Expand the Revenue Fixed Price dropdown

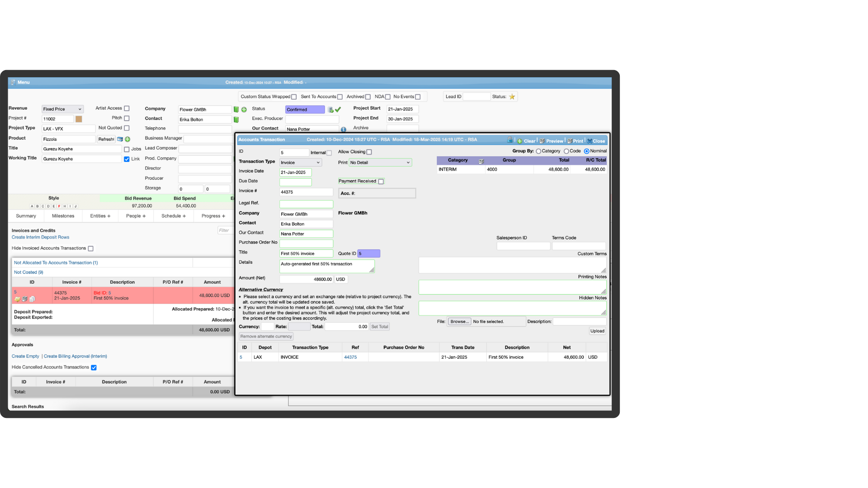point(62,109)
